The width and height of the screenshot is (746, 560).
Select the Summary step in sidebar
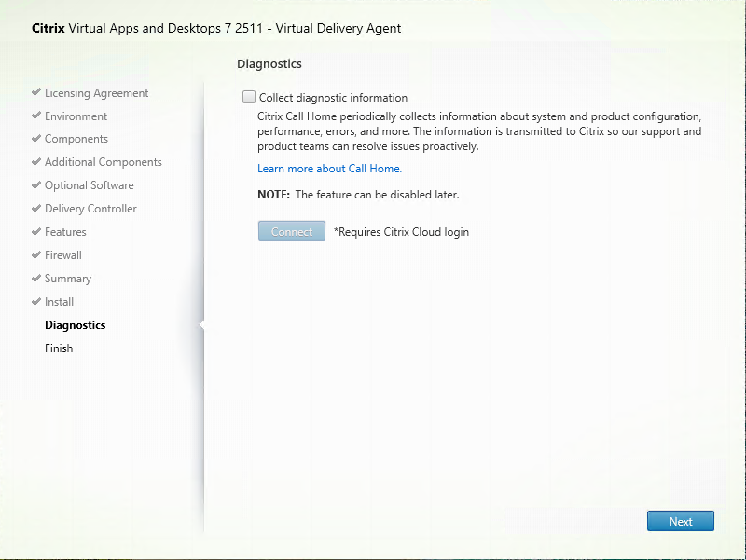tap(67, 279)
